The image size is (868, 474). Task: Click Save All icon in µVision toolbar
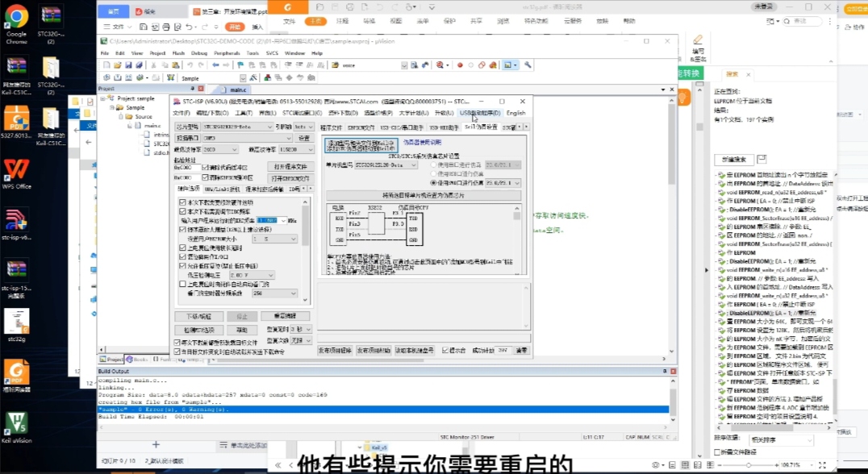[x=139, y=65]
